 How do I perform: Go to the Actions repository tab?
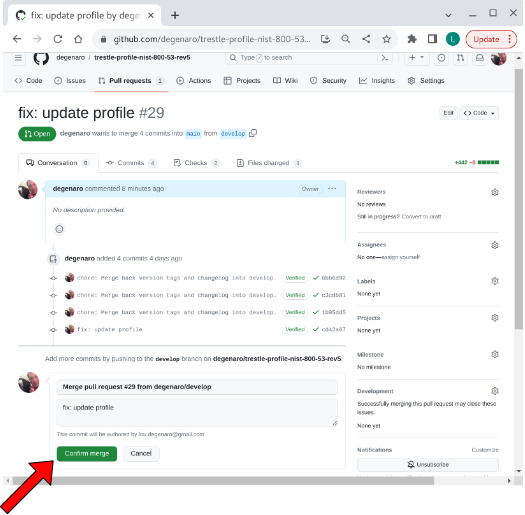pyautogui.click(x=194, y=81)
